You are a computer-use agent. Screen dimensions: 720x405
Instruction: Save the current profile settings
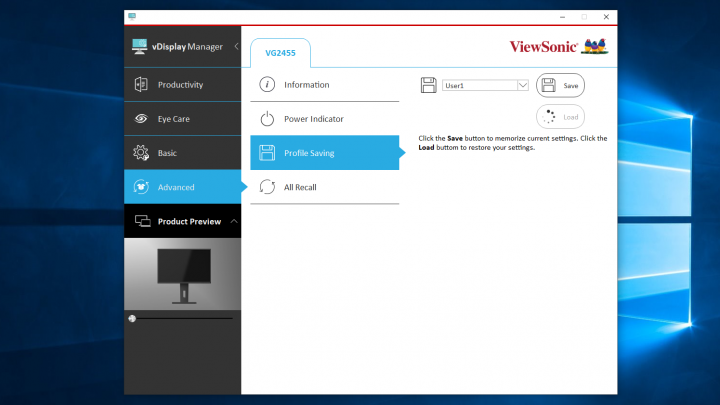click(560, 85)
